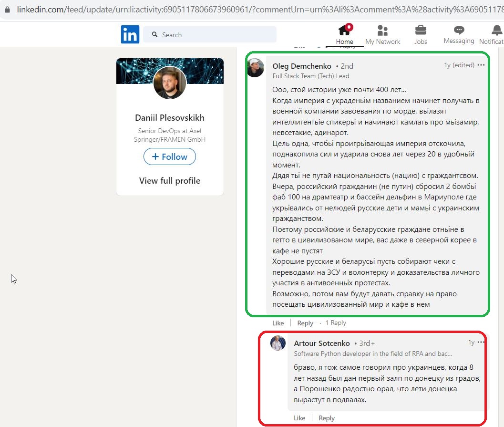Click the search magnifier icon
The image size is (504, 427).
154,34
